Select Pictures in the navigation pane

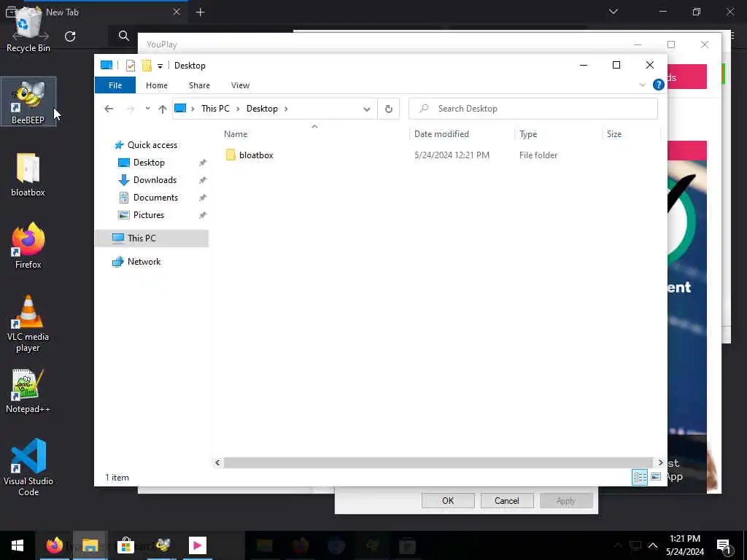149,215
